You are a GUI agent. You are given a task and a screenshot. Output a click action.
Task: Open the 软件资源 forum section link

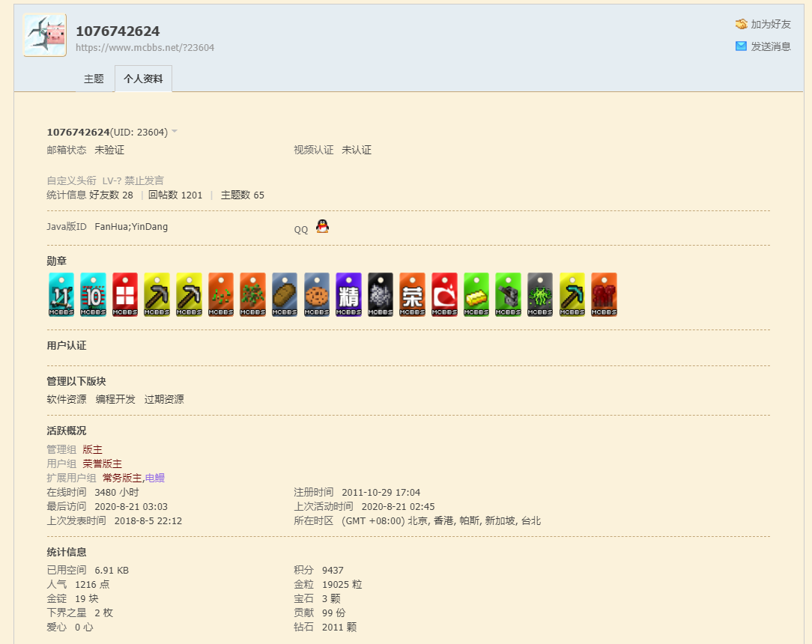(x=67, y=399)
